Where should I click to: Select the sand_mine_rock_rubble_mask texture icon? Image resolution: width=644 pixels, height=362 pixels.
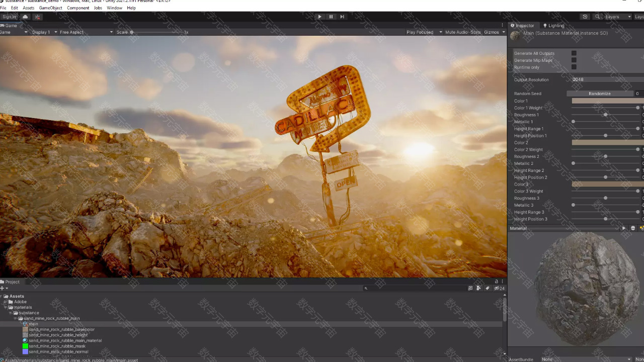25,346
